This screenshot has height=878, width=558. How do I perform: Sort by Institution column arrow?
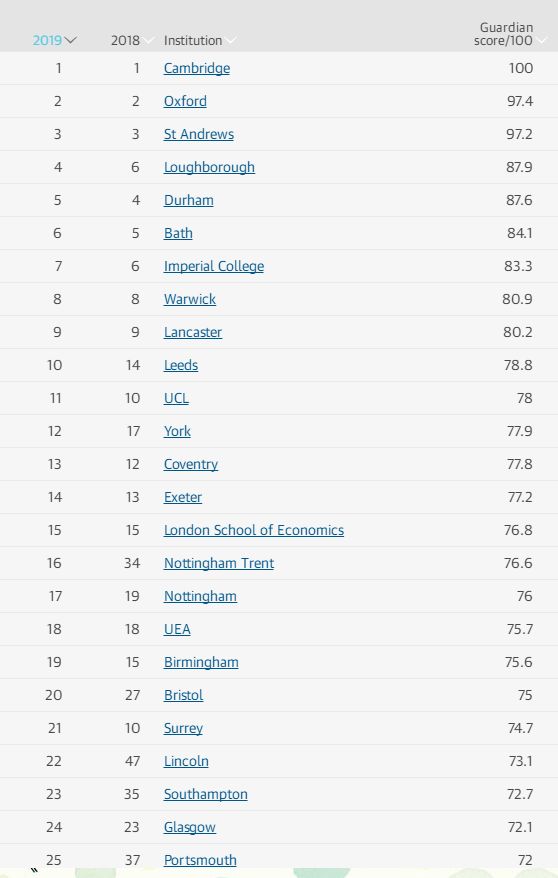230,40
